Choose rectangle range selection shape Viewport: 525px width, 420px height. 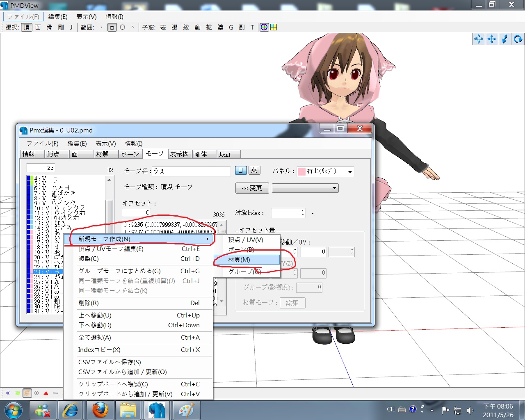tap(112, 27)
